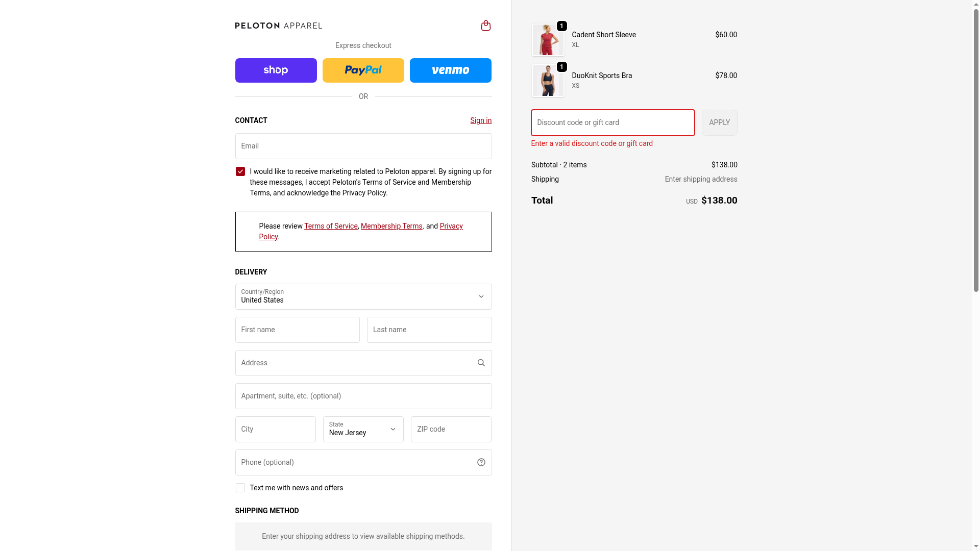Click the address search magnifier icon
This screenshot has width=980, height=551.
tap(481, 363)
